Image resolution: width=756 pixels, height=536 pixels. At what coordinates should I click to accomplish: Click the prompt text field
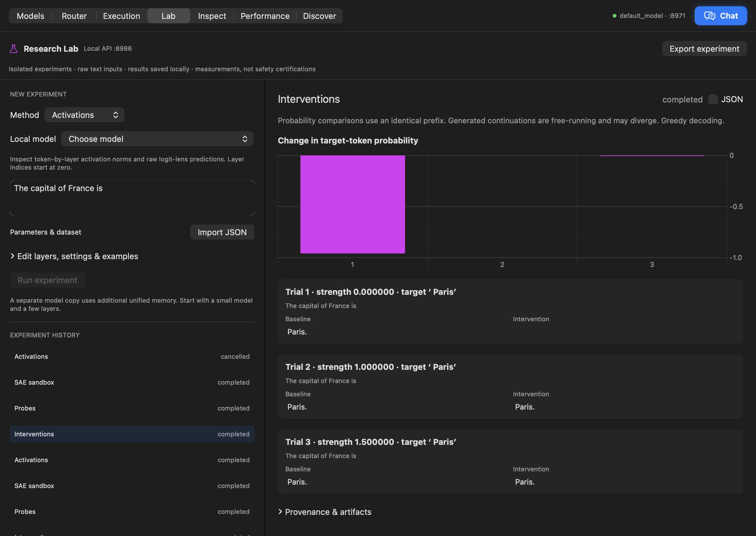[x=132, y=198]
